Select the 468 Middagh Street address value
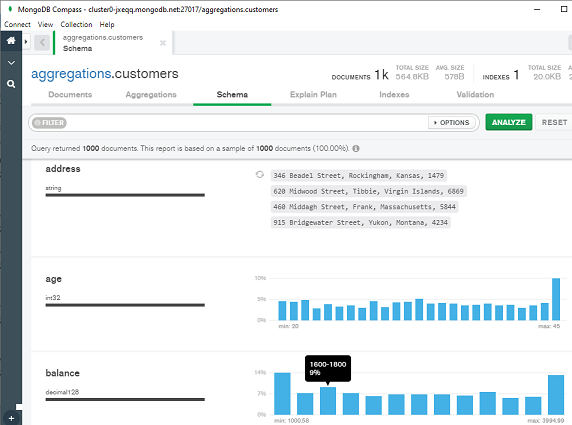 pos(364,207)
